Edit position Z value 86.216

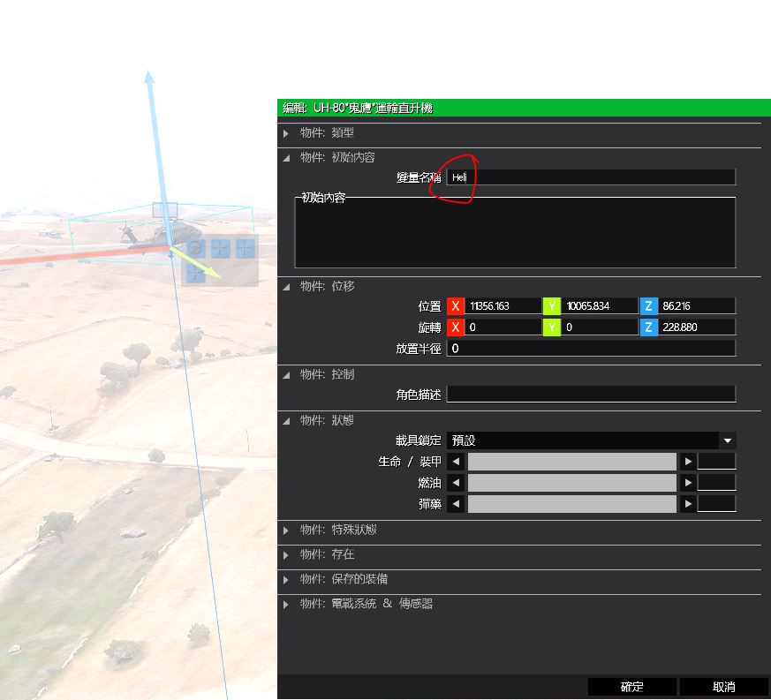(x=697, y=305)
